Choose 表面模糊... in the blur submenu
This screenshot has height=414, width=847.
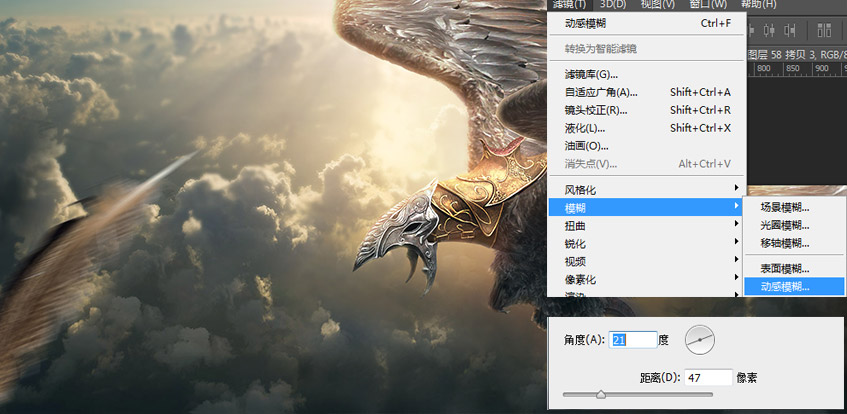point(794,269)
